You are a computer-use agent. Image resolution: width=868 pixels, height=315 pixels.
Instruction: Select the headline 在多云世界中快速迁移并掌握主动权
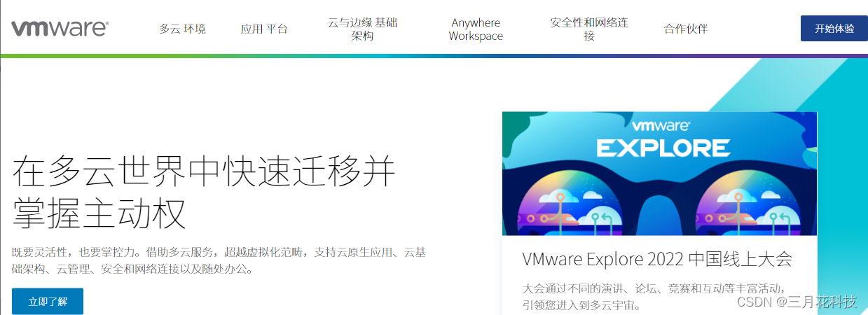[204, 193]
